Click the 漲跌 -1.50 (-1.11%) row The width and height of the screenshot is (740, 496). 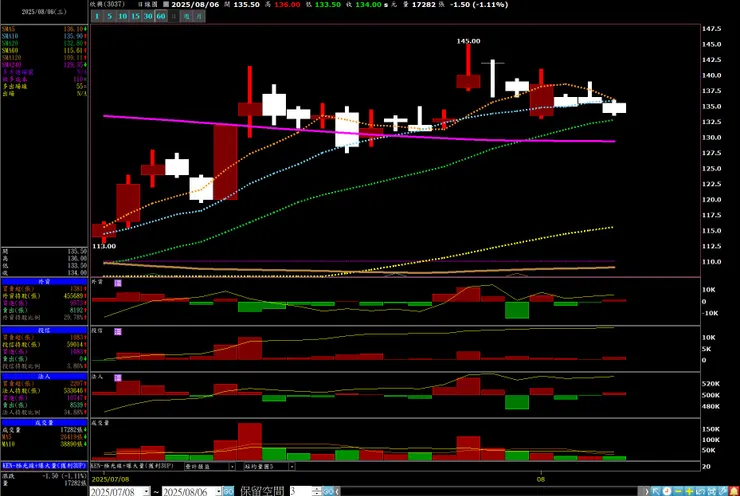[44, 476]
